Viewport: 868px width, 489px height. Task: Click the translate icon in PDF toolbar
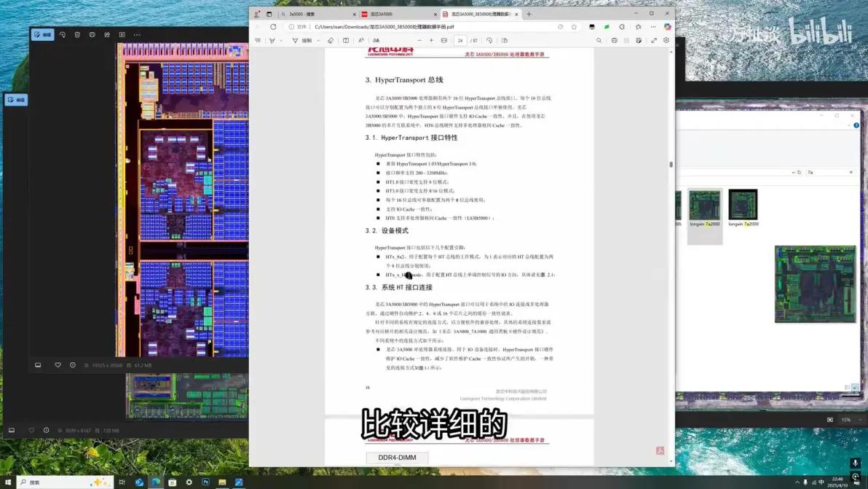coord(376,40)
